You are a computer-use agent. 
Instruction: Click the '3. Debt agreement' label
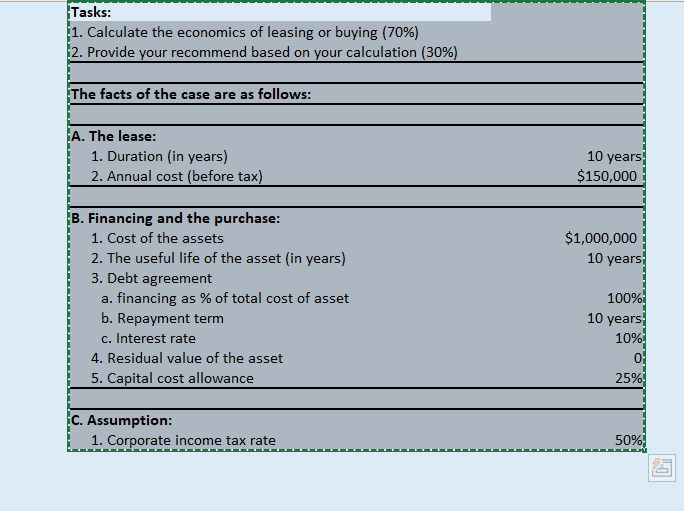coord(151,278)
